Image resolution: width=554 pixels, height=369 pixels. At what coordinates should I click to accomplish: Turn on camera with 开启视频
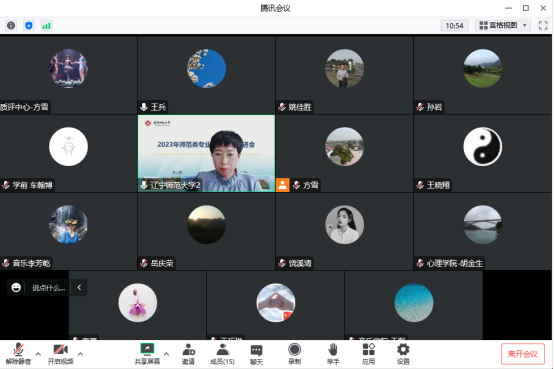[60, 354]
